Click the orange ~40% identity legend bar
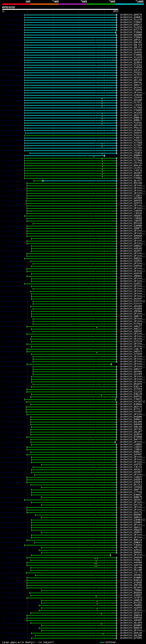This screenshot has width=146, height=644. pos(45,4)
